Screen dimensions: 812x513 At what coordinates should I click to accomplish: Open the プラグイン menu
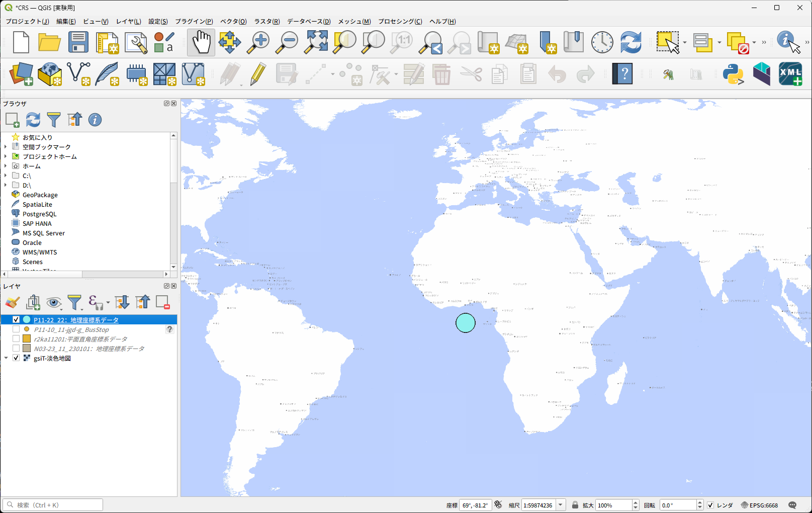[x=194, y=21]
